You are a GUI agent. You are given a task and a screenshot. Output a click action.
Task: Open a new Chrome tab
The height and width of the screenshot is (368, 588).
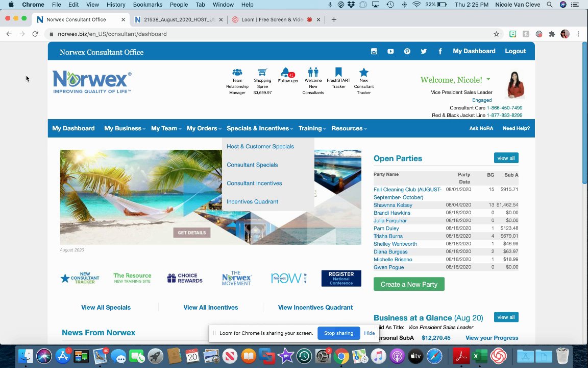pos(334,19)
